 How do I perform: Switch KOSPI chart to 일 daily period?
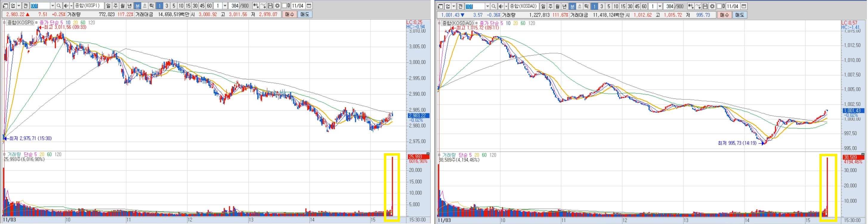pyautogui.click(x=109, y=6)
